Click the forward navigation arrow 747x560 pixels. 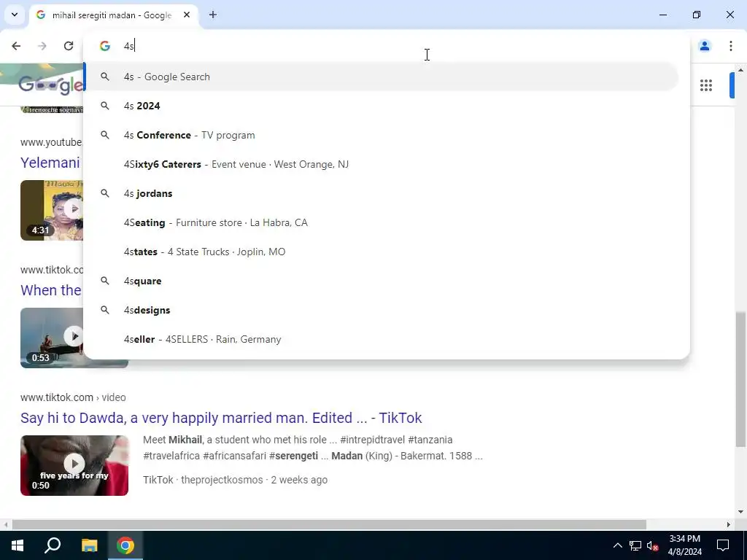(x=42, y=46)
